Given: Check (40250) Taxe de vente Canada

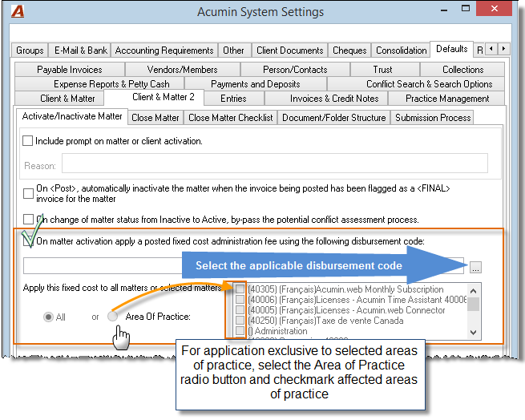Looking at the screenshot, I should point(240,321).
